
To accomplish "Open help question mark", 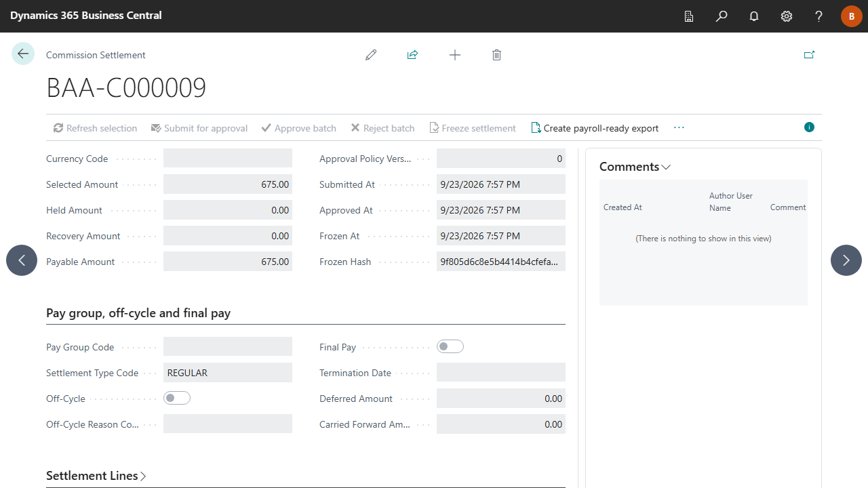I will pyautogui.click(x=819, y=16).
